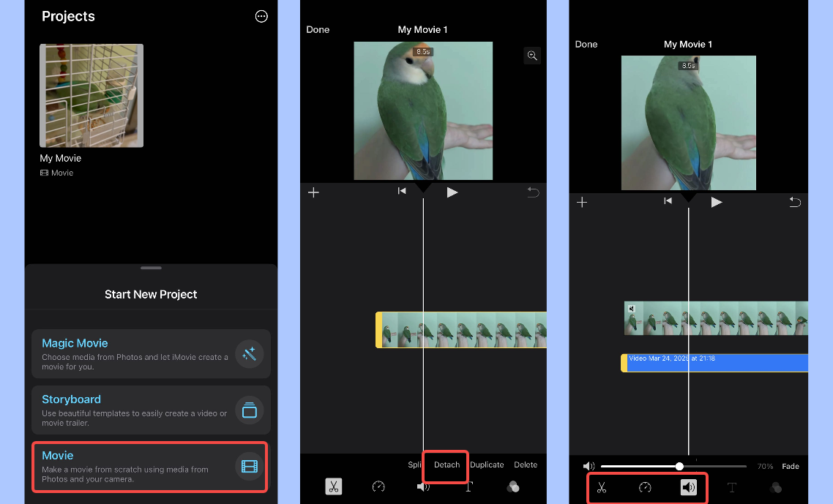
Task: Tap the bird preview in right editor
Action: [689, 123]
